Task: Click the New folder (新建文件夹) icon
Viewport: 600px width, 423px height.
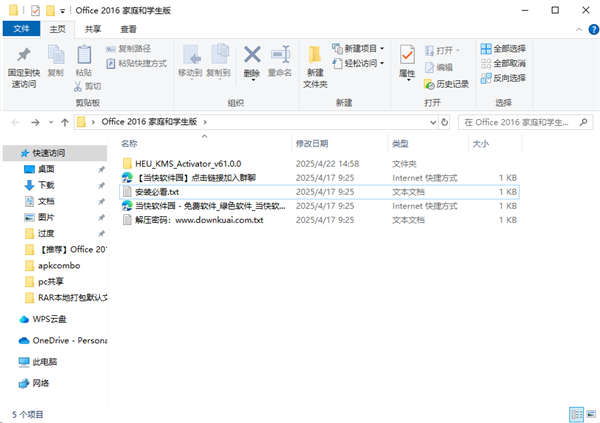Action: pos(315,54)
